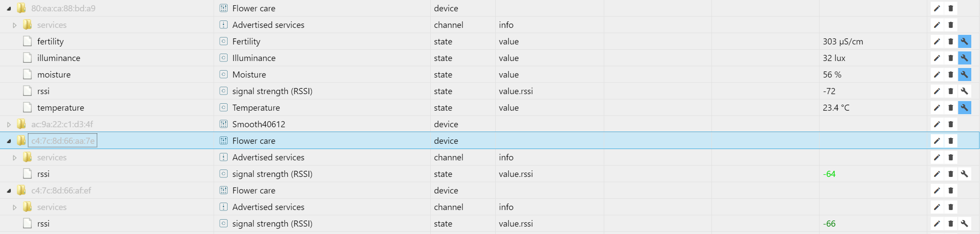
Task: Delete the rssi state showing -66
Action: click(951, 224)
